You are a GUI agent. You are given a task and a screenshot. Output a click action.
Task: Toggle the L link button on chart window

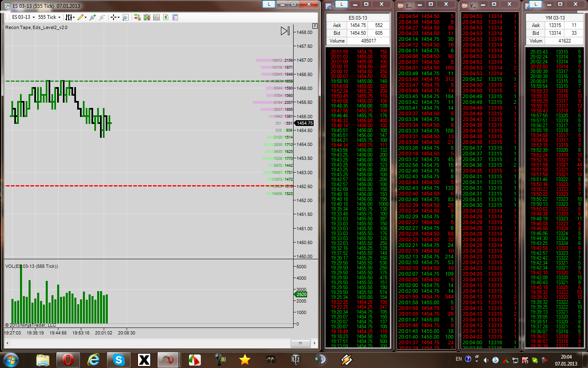(x=269, y=4)
